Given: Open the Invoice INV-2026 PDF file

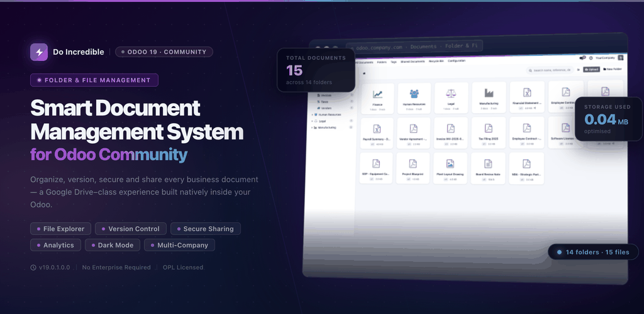Looking at the screenshot, I should click(x=450, y=133).
